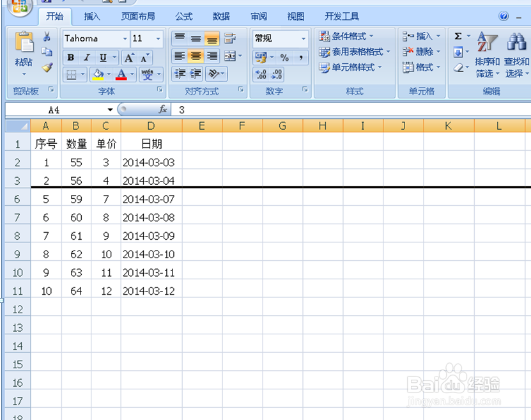Apply Percent Style from the Number group
This screenshot has height=420, width=531.
(285, 57)
